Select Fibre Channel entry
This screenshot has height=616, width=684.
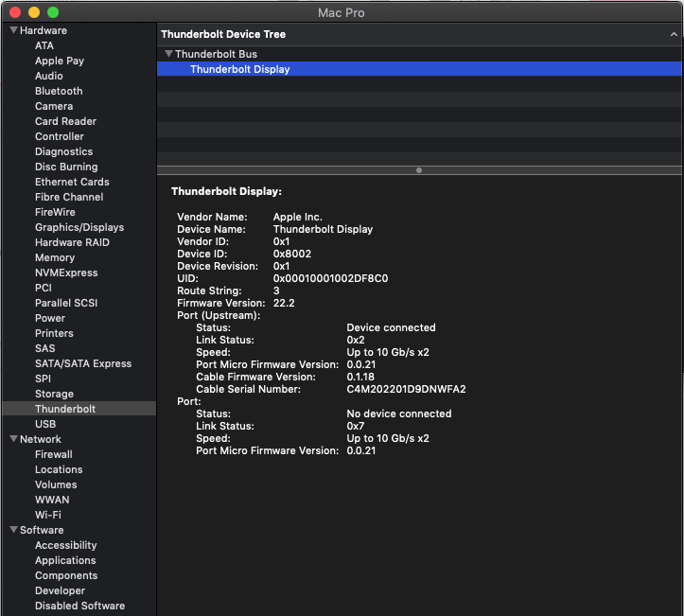coord(69,197)
